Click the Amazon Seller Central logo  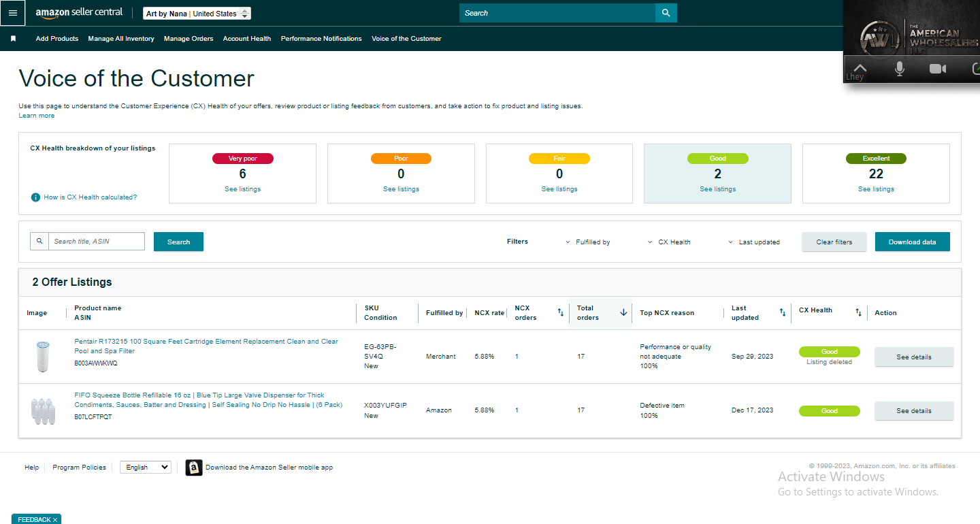[79, 13]
